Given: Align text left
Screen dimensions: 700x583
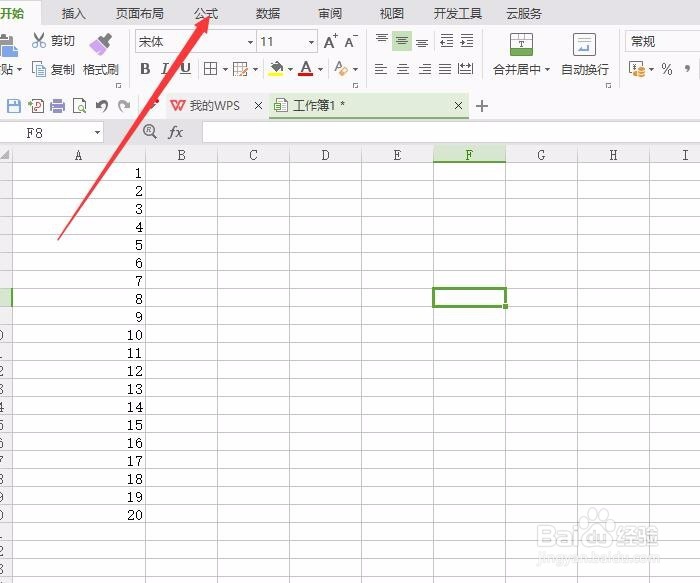Looking at the screenshot, I should pos(380,69).
